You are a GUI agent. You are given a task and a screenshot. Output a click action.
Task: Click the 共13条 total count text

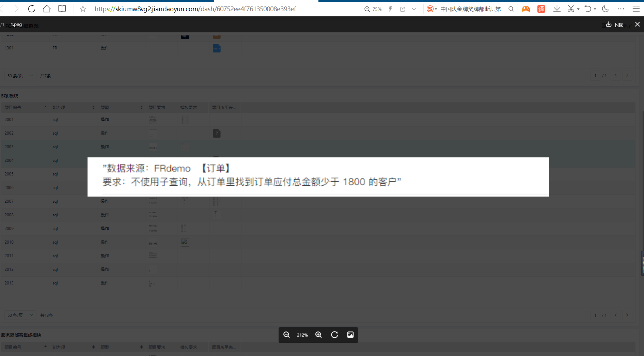[47, 315]
